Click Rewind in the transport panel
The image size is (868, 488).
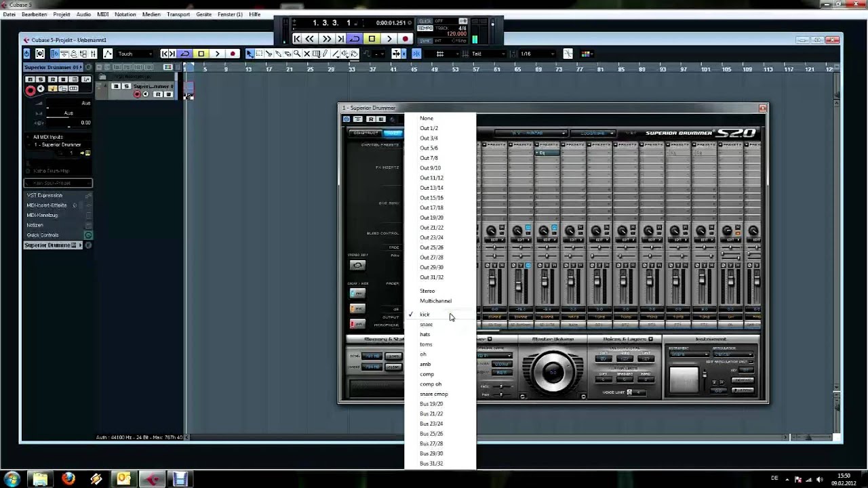coord(309,39)
